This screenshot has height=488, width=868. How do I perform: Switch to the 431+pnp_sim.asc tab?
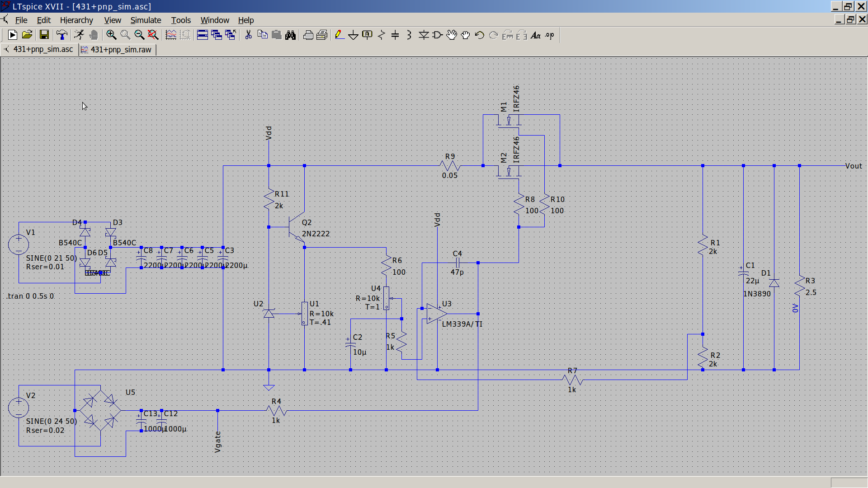click(43, 49)
